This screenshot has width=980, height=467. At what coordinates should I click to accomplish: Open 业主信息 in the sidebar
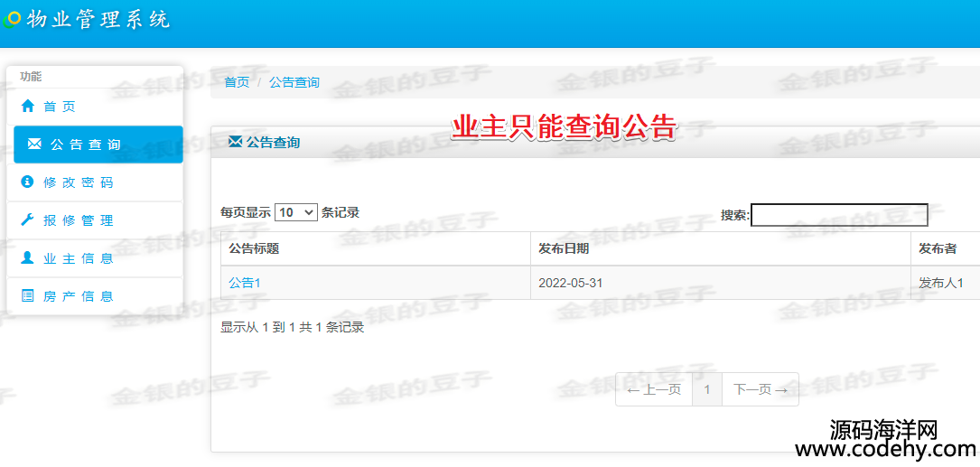tap(95, 258)
